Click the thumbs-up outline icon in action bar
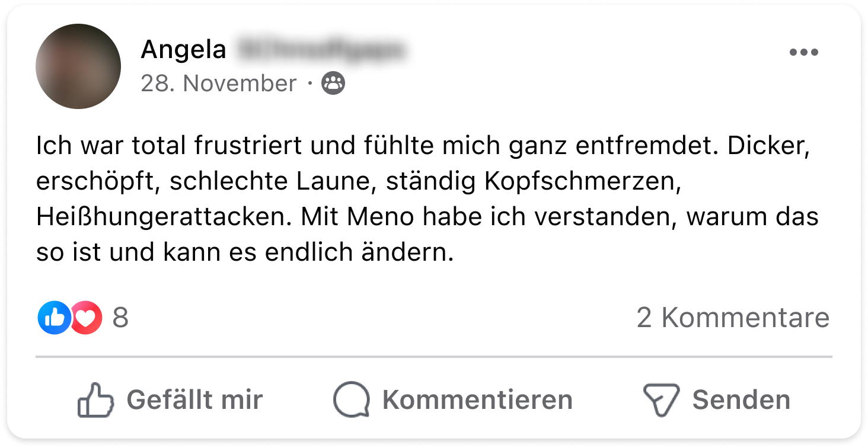 95,399
